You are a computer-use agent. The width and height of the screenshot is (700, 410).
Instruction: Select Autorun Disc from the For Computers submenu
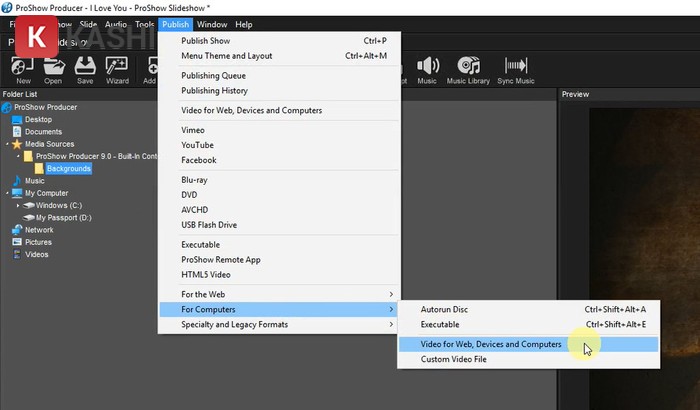coord(444,309)
